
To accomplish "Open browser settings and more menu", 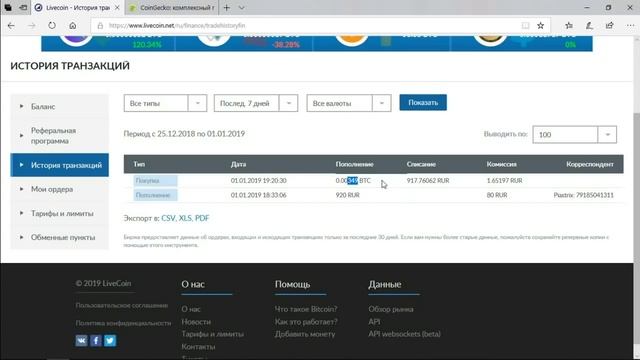I will click(x=630, y=25).
